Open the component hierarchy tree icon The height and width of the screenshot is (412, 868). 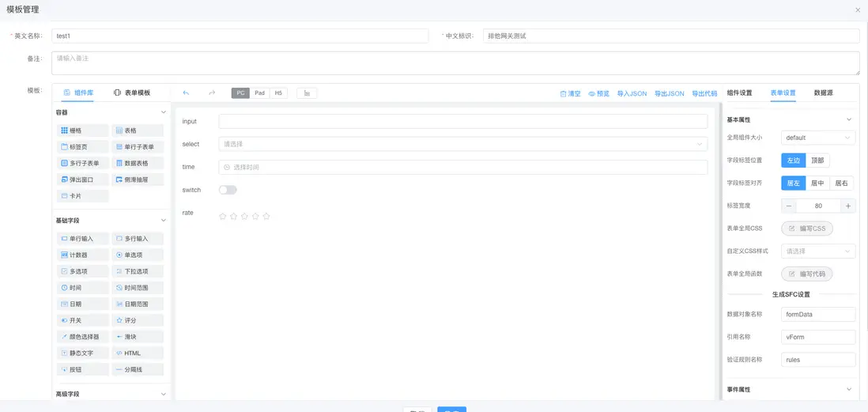pos(307,93)
